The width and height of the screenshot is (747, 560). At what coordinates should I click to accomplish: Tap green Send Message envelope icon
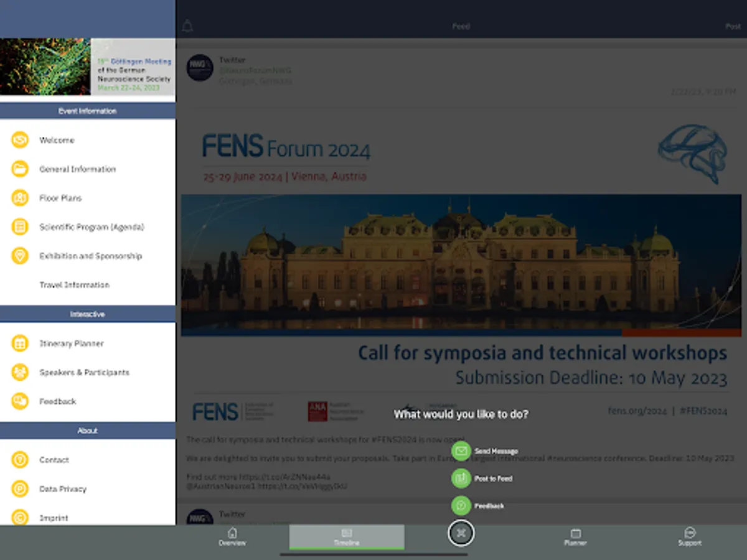[461, 450]
